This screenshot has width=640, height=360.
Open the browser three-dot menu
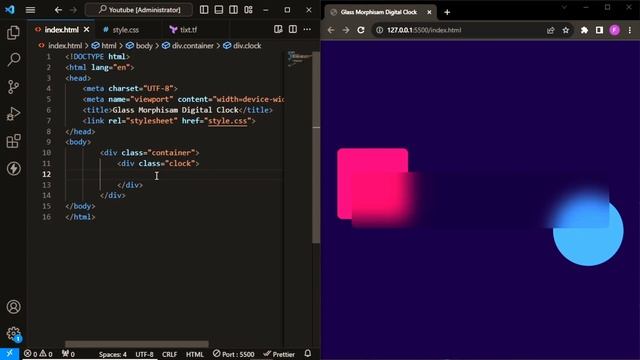click(x=630, y=30)
